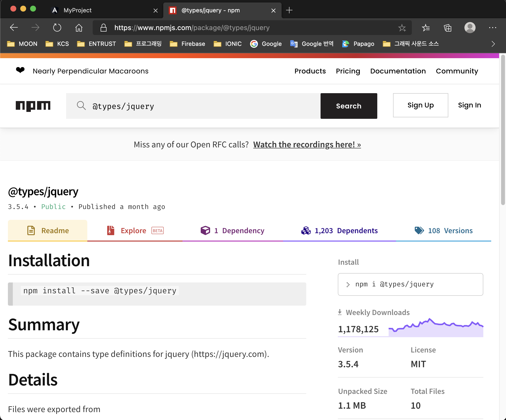Open the favorites list icon
The width and height of the screenshot is (506, 420).
pyautogui.click(x=426, y=28)
